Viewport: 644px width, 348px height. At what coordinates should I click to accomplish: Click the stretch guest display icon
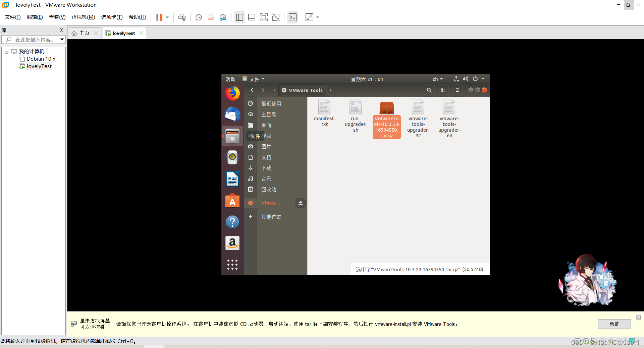click(309, 17)
